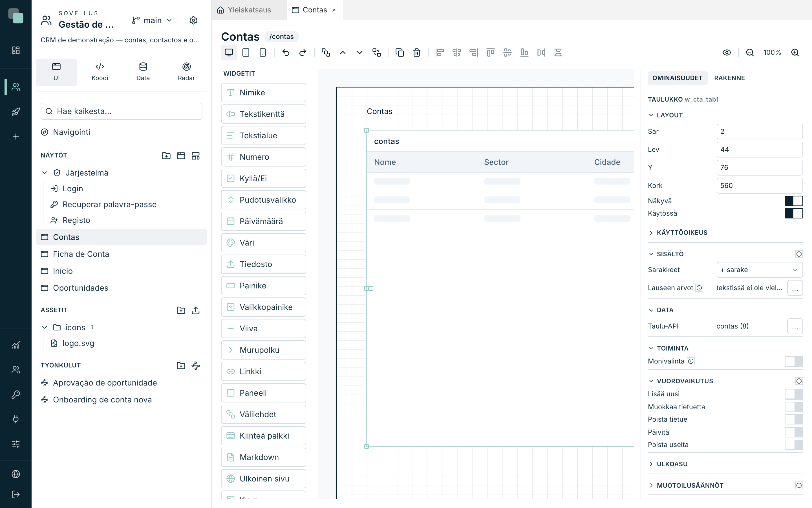Viewport: 812px width, 508px height.
Task: Delete selected widget with trash icon
Action: 417,52
